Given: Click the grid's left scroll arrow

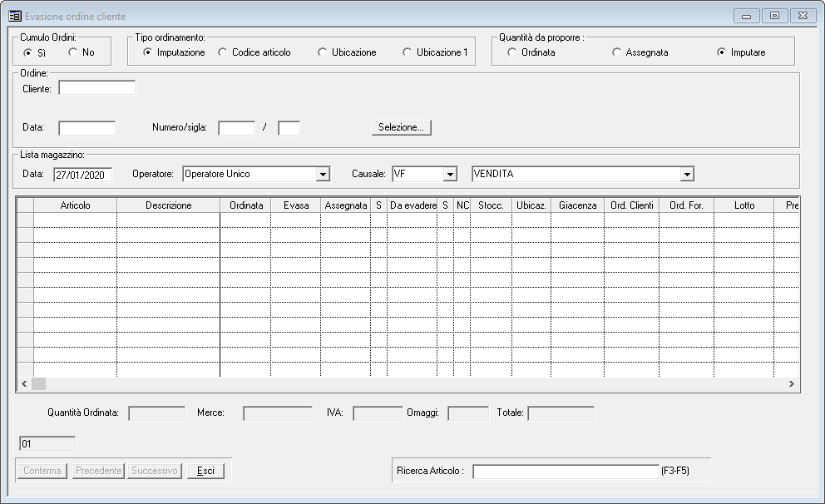Looking at the screenshot, I should 24,384.
